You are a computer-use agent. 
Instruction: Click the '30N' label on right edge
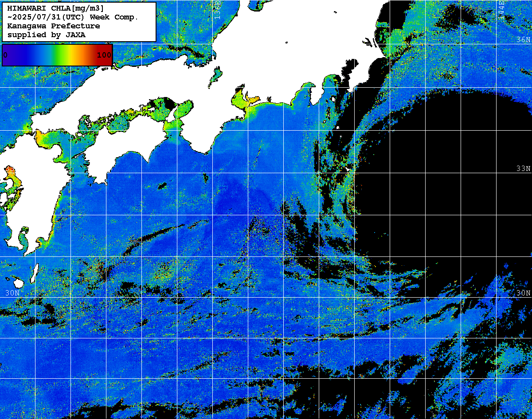[x=524, y=293]
